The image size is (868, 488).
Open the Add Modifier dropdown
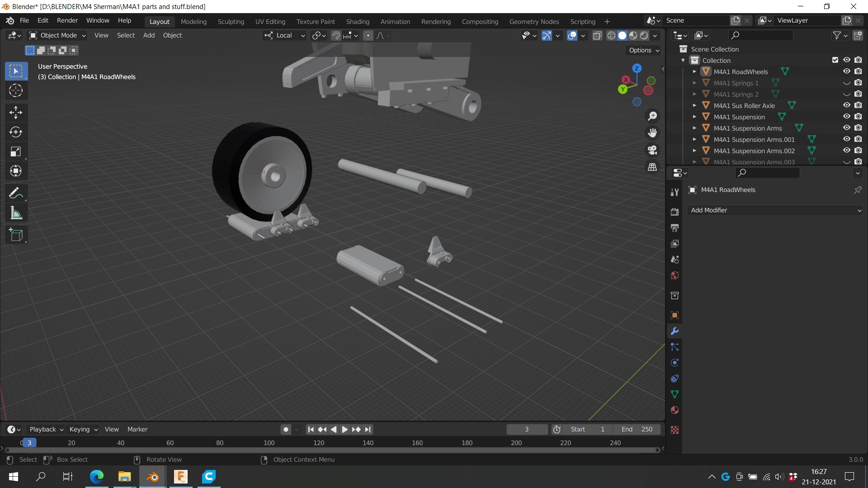pos(774,210)
